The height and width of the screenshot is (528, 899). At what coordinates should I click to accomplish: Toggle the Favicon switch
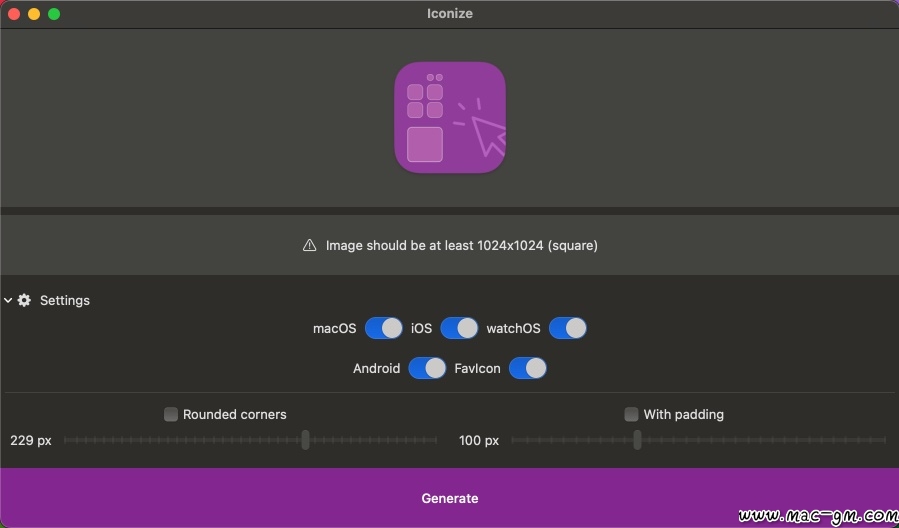(x=527, y=368)
